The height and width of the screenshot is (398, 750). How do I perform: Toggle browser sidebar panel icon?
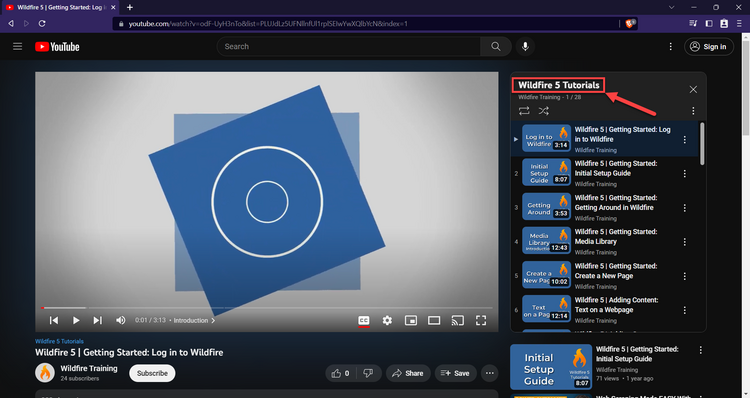coord(709,23)
